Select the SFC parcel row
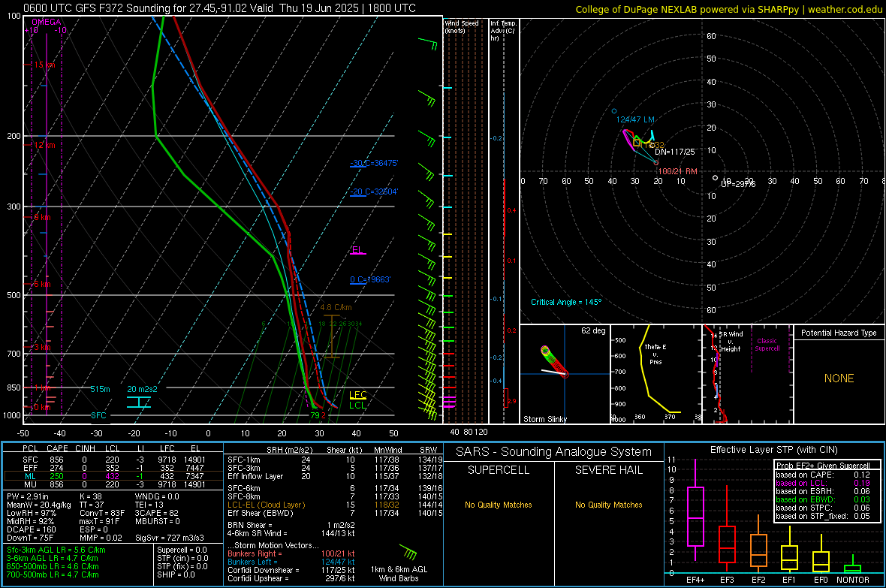This screenshot has height=588, width=886. pos(113,460)
